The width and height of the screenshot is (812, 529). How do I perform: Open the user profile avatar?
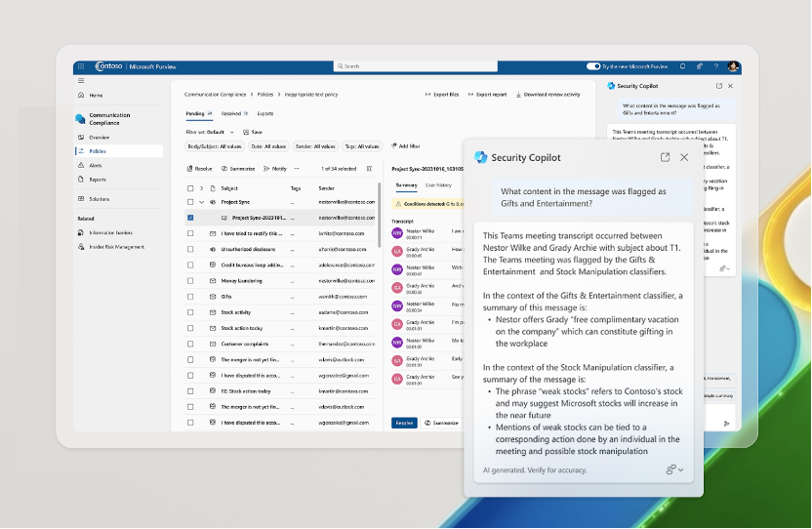coord(733,66)
